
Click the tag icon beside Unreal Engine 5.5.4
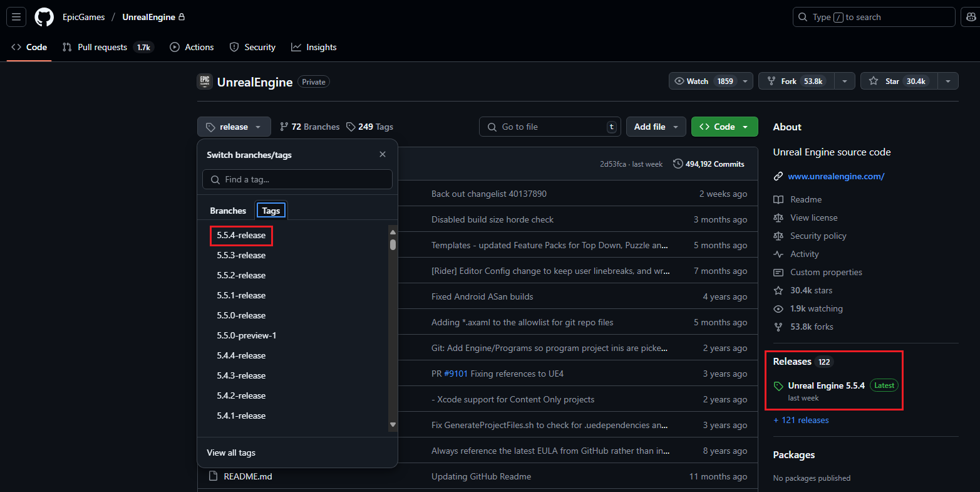(778, 386)
